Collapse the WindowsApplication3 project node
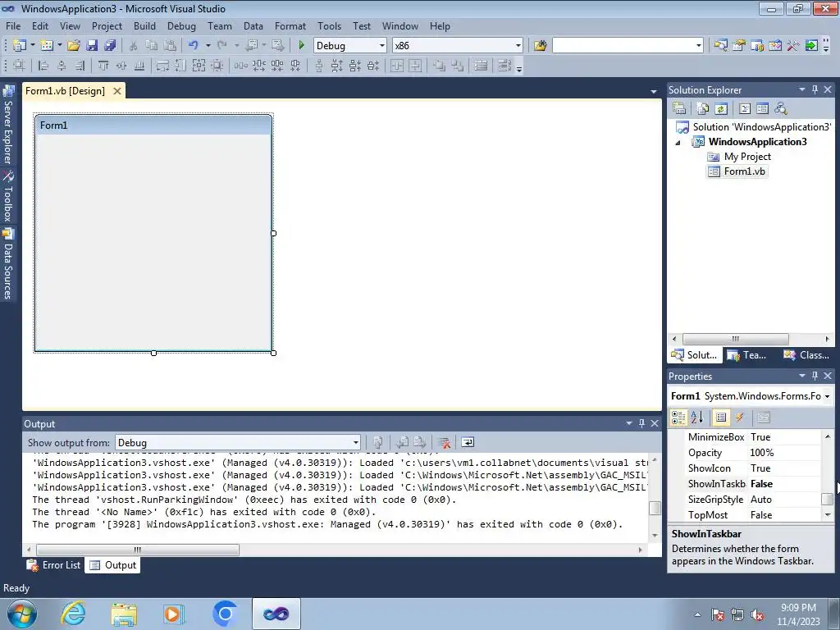The height and width of the screenshot is (630, 840). [x=678, y=143]
